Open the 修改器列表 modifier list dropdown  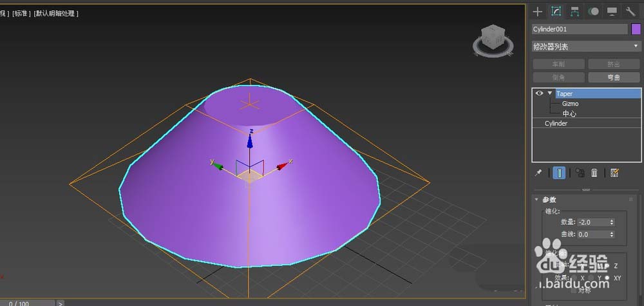pyautogui.click(x=585, y=47)
